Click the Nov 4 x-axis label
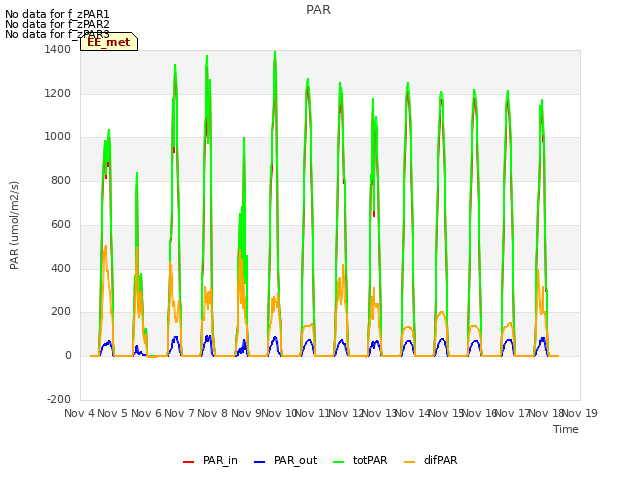 [79, 413]
